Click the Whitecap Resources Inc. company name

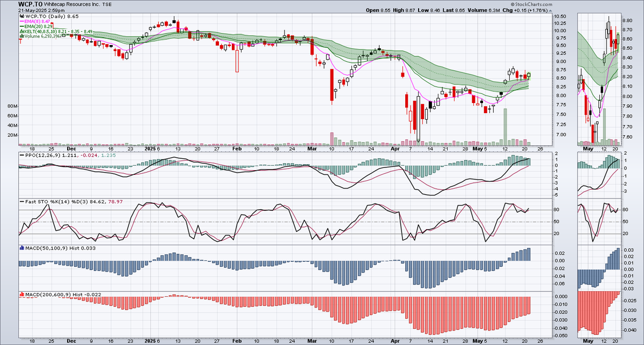[x=72, y=4]
